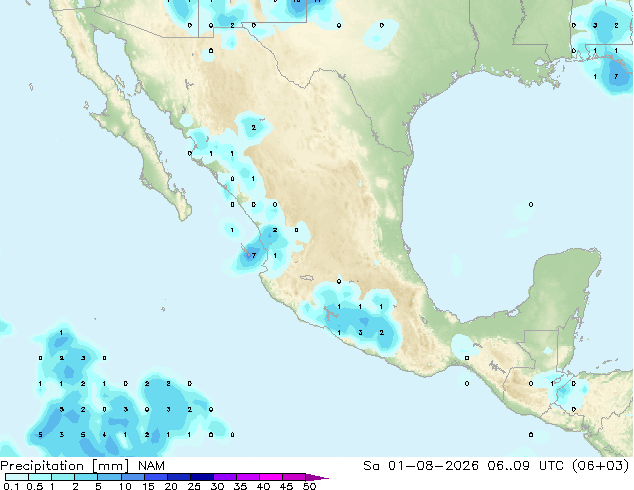Click the "25" legend scale label
The height and width of the screenshot is (490, 634).
pos(194,486)
